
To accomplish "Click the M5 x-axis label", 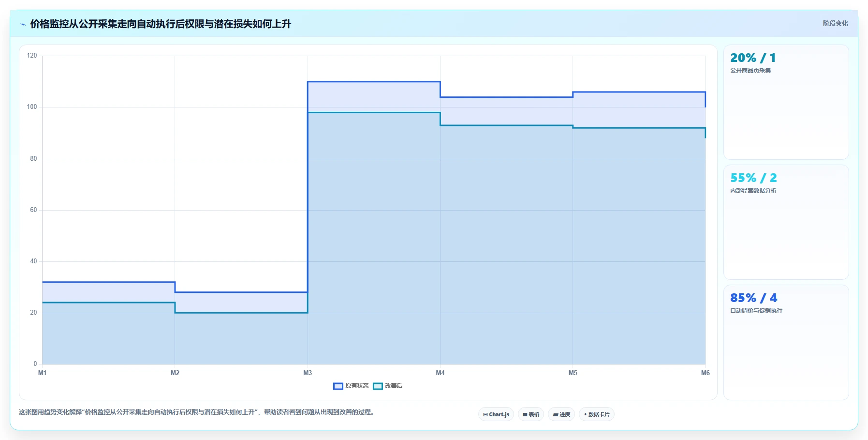I will tap(573, 373).
